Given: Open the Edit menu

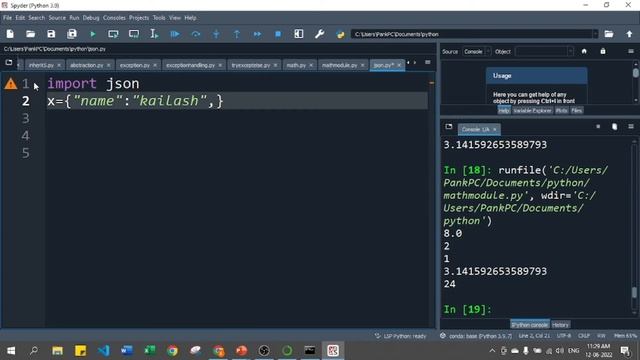Looking at the screenshot, I should (x=20, y=18).
